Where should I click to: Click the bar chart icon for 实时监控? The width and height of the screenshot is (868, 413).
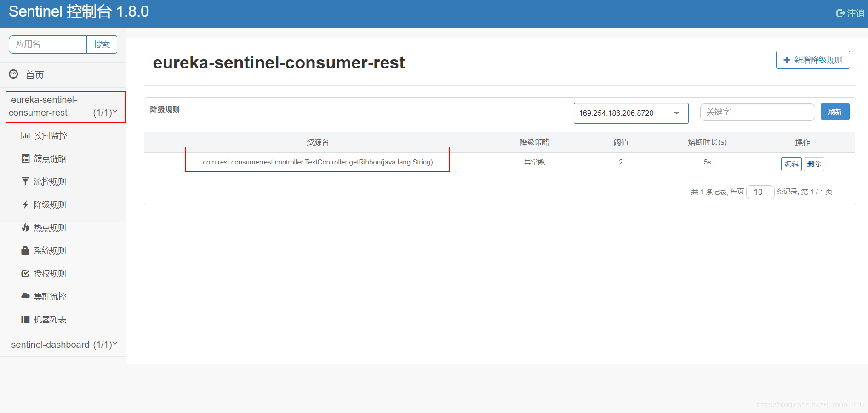[x=26, y=136]
